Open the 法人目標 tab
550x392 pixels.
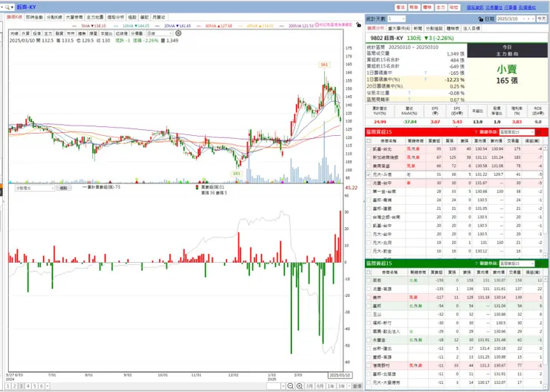click(x=471, y=28)
